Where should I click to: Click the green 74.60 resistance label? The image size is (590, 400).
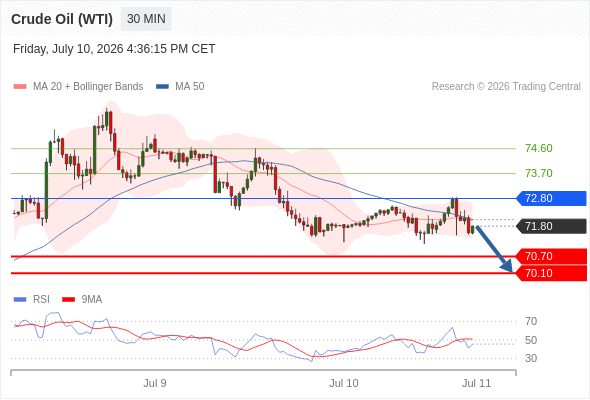[x=539, y=148]
